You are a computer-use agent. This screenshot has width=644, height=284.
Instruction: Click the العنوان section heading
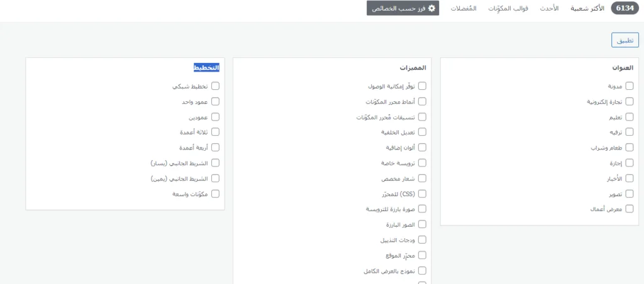click(623, 68)
